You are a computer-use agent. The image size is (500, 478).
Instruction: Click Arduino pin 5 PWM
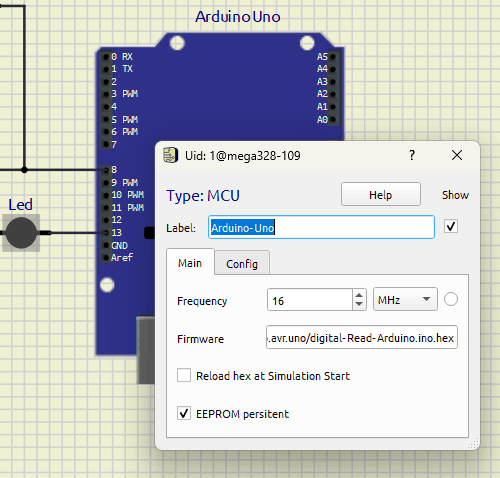(106, 119)
